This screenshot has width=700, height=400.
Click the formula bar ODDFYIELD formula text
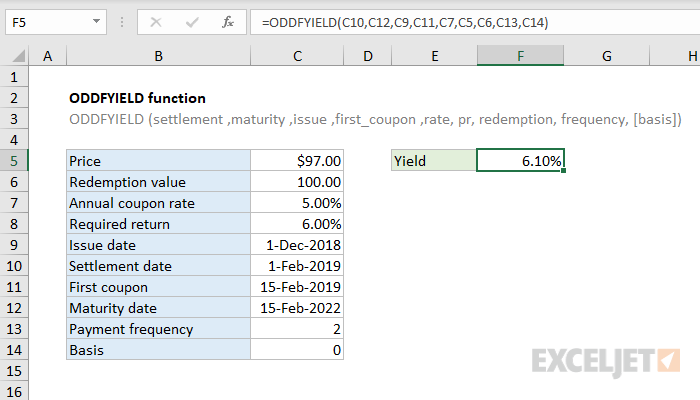405,22
